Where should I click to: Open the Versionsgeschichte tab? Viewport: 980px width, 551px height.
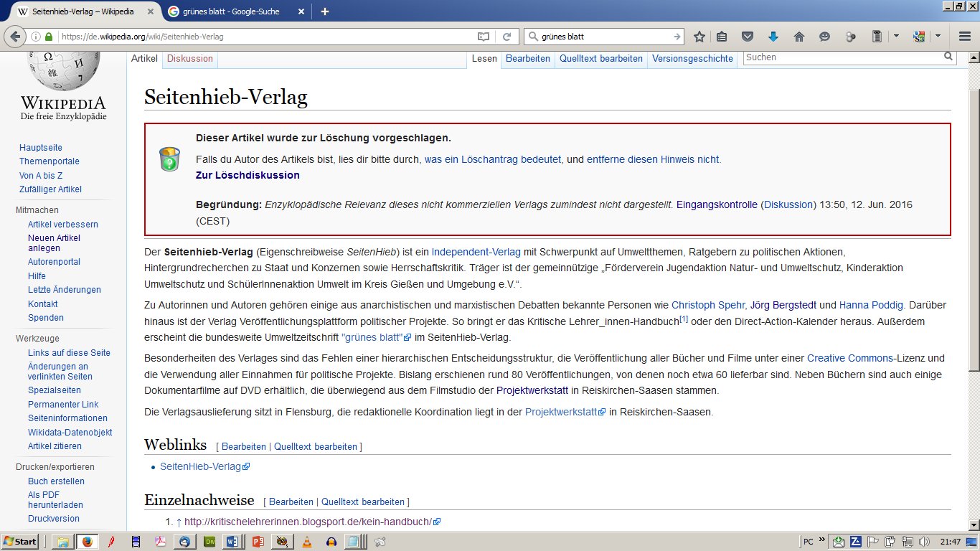[x=692, y=59]
